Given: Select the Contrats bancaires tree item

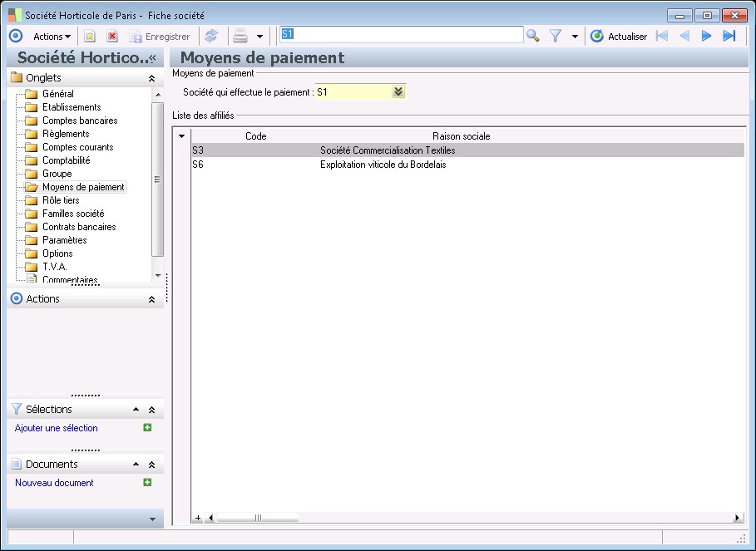Looking at the screenshot, I should pyautogui.click(x=78, y=227).
